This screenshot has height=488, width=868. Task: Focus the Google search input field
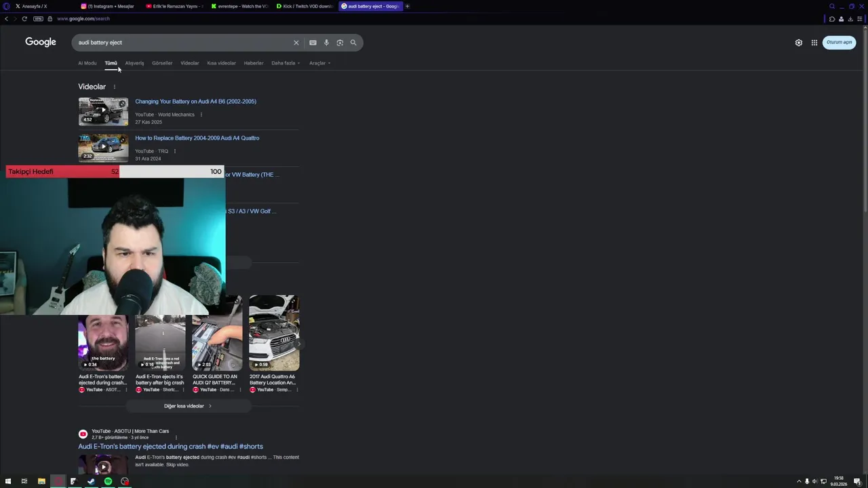(x=183, y=43)
